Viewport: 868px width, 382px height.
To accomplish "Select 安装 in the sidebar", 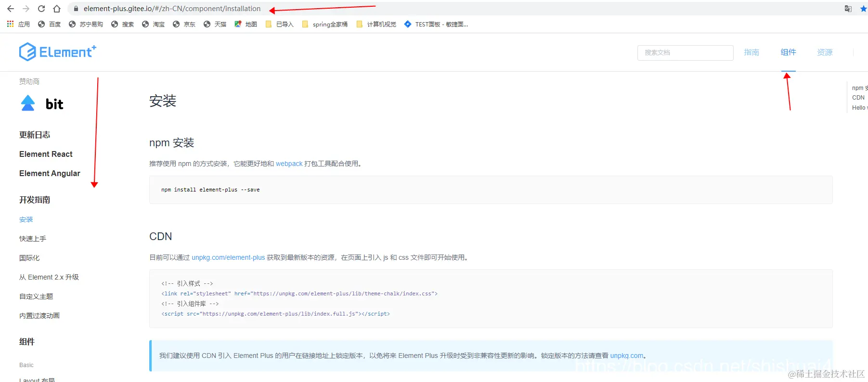I will pos(26,219).
